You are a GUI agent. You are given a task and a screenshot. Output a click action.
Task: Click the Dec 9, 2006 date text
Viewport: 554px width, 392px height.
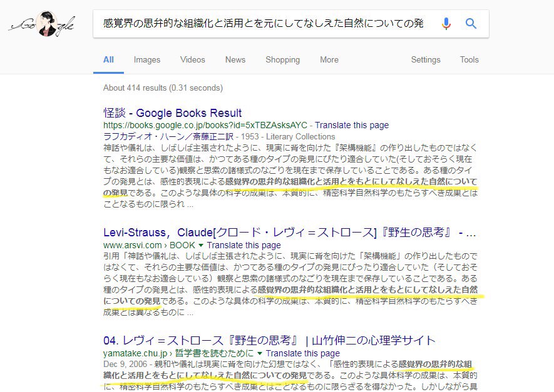(125, 364)
